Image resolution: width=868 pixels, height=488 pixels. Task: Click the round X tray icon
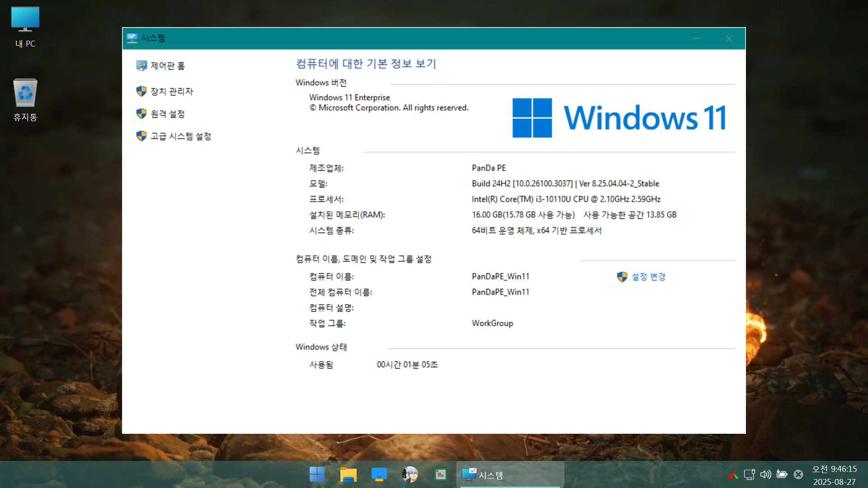[798, 474]
